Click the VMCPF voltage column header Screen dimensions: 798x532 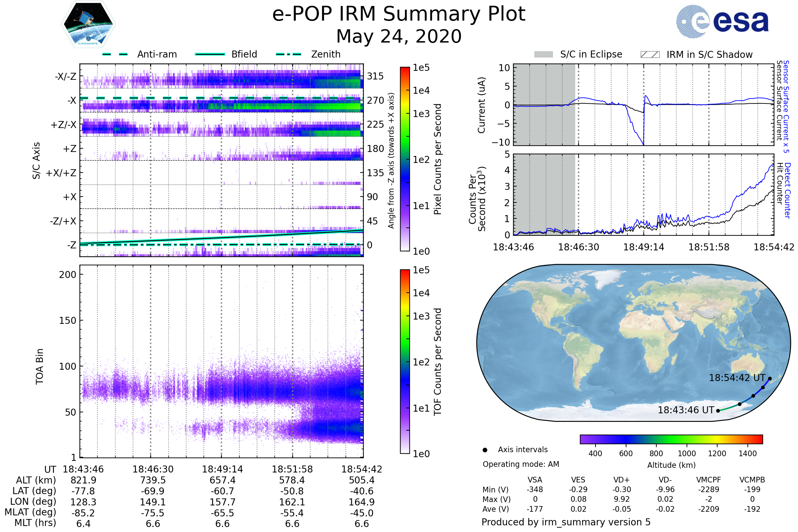[x=709, y=480]
